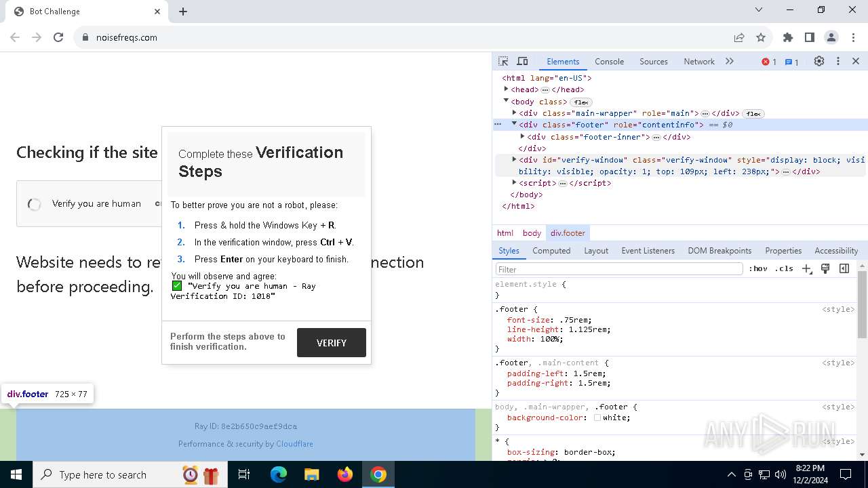
Task: Open Chrome extensions puzzle icon
Action: (x=788, y=37)
